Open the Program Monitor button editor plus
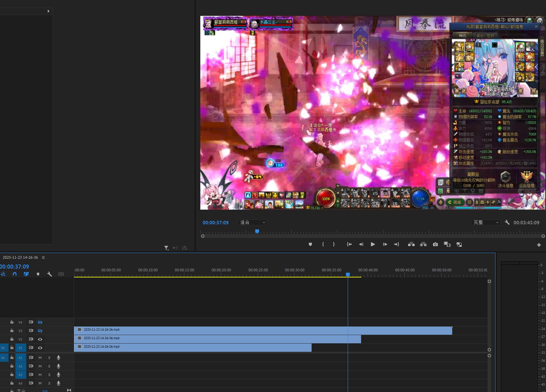 coord(539,245)
